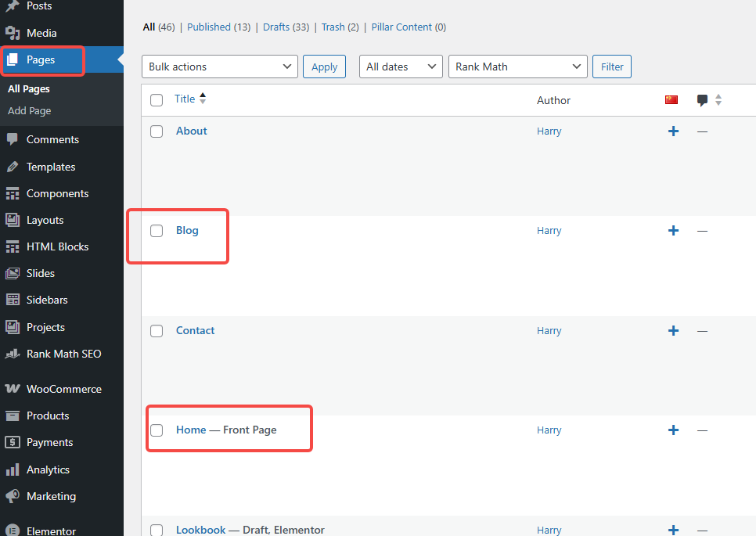The image size is (756, 536).
Task: Click the Comments speech bubble icon in sidebar
Action: click(x=13, y=139)
